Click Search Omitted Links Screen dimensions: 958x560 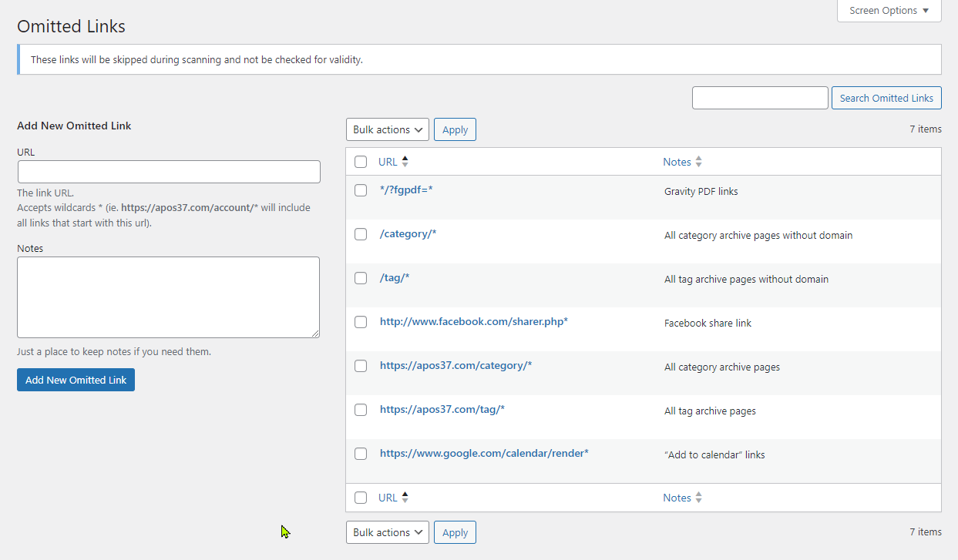click(886, 97)
